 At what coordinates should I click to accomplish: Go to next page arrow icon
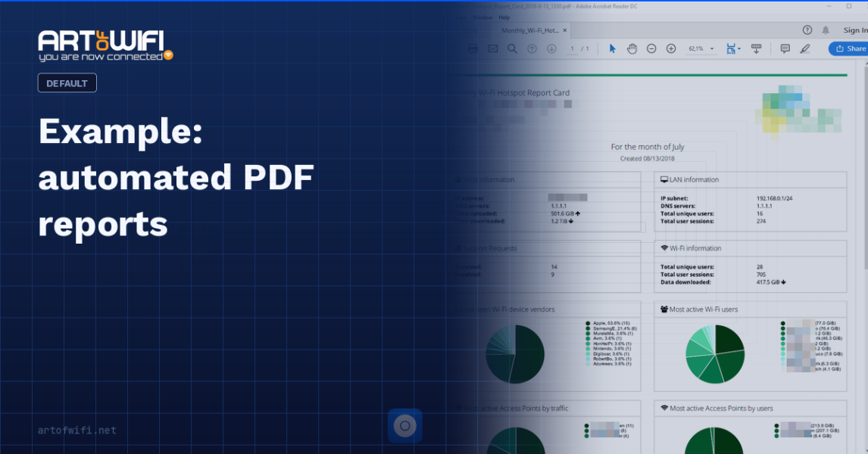[551, 48]
